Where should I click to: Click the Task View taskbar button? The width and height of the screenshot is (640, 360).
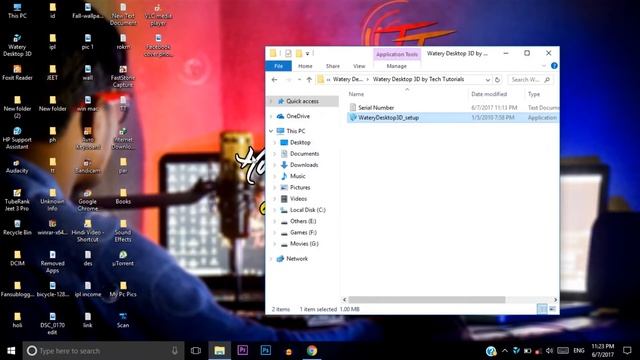(x=196, y=351)
